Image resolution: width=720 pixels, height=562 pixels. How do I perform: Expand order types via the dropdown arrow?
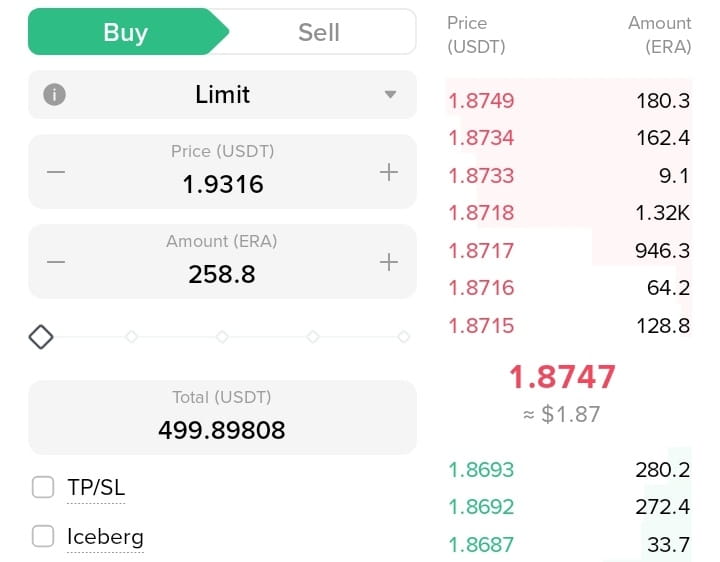[390, 95]
